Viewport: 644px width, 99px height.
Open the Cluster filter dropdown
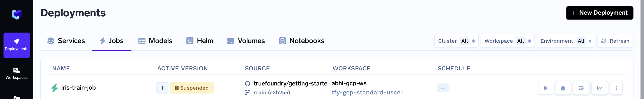tap(456, 41)
